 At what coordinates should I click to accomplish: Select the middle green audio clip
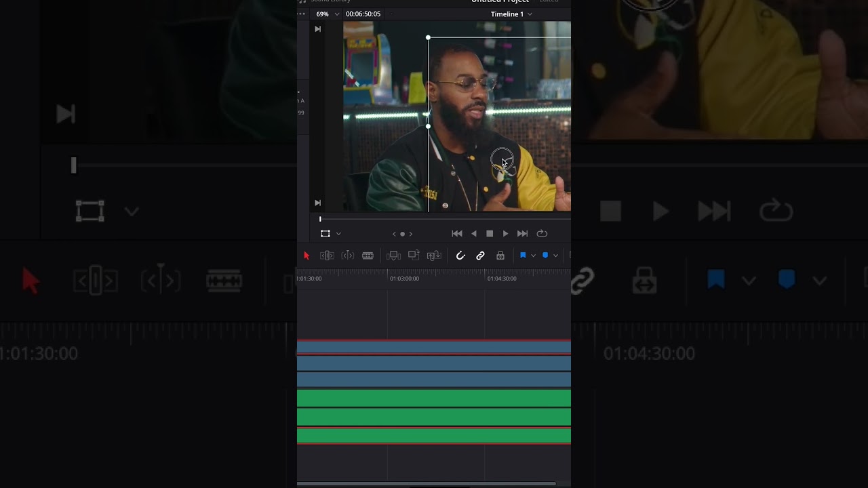coord(434,417)
